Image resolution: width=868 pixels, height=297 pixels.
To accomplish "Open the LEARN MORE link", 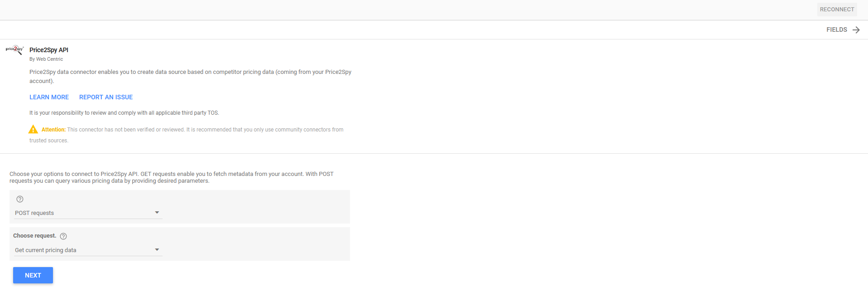I will point(49,97).
